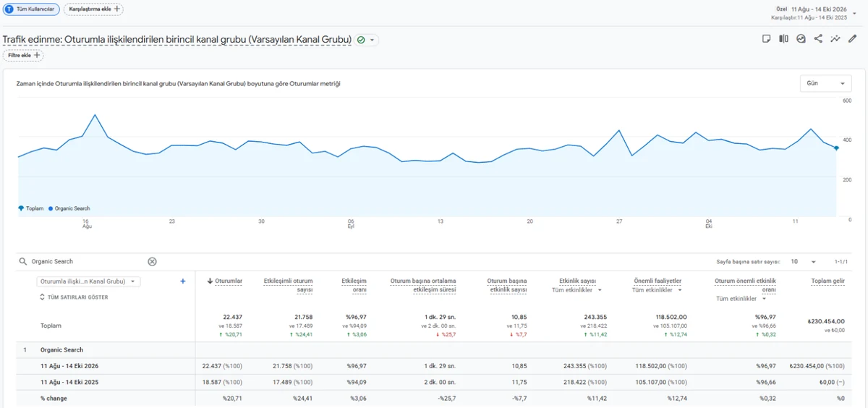
Task: Click the Toplam gelir column header
Action: (x=827, y=281)
